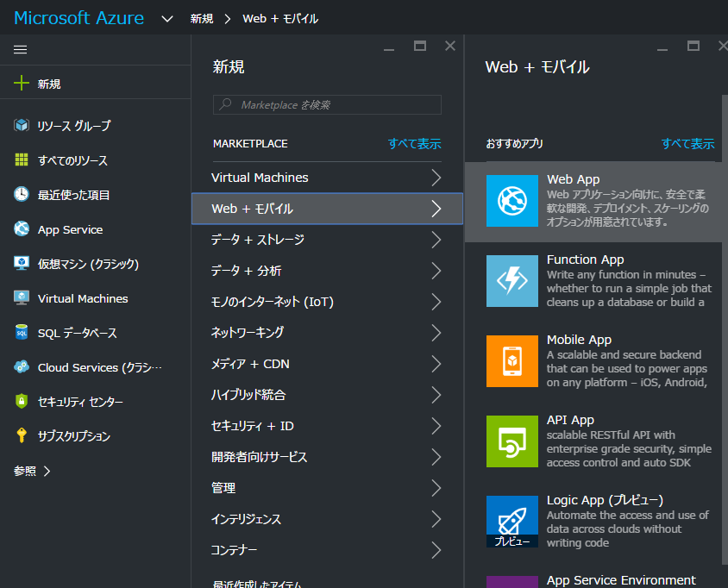
Task: Expand the メディア + CDN chevron
Action: click(436, 364)
